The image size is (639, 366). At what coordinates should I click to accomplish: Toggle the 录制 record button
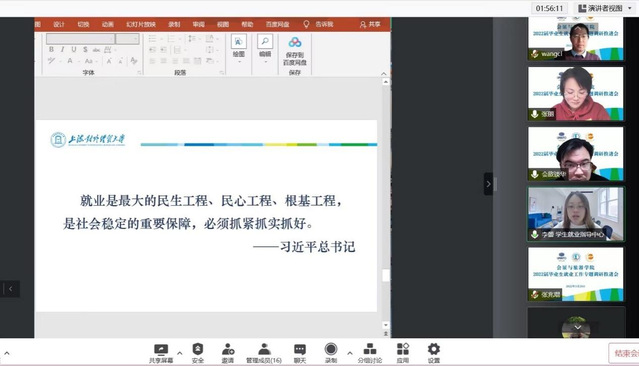pyautogui.click(x=331, y=353)
